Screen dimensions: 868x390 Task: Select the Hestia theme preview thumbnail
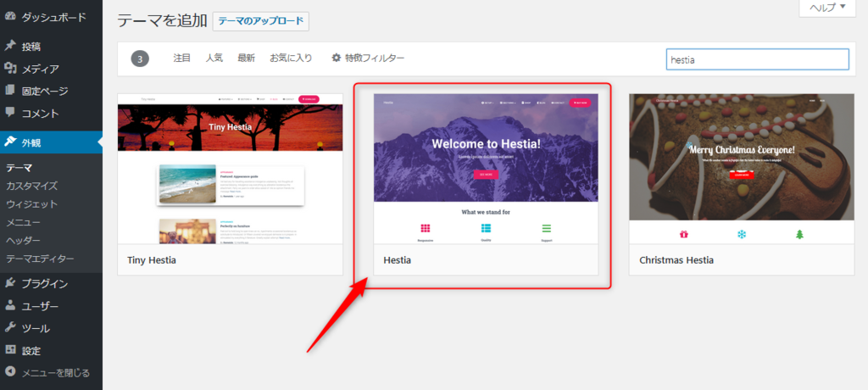[x=486, y=169]
